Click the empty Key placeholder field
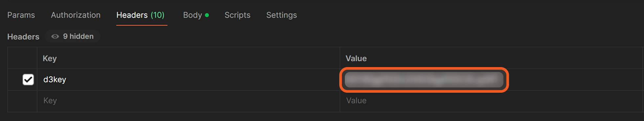The image size is (644, 121). pyautogui.click(x=189, y=101)
